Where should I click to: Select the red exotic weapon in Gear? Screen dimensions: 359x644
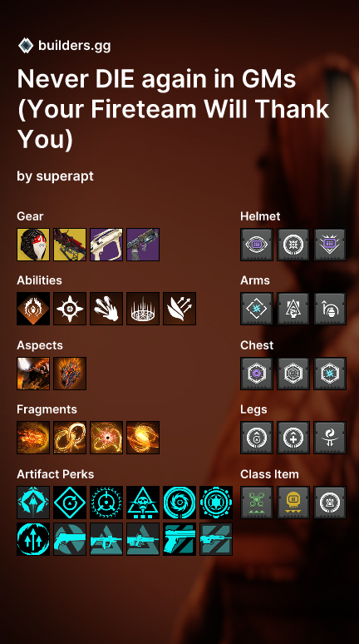coord(70,245)
